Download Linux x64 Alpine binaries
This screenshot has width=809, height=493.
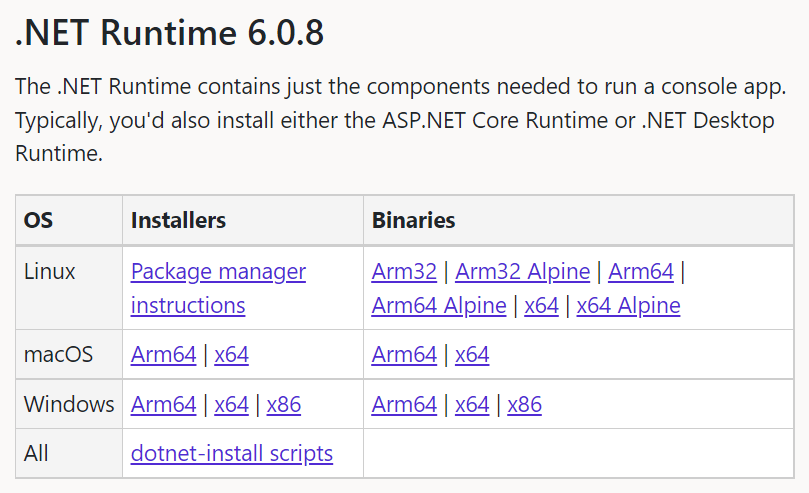click(x=628, y=306)
